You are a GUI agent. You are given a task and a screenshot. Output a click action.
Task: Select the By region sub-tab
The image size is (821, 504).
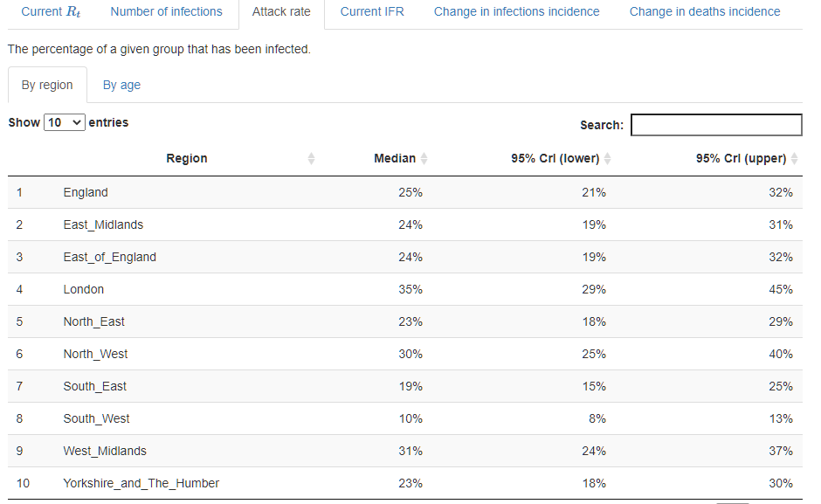(47, 85)
